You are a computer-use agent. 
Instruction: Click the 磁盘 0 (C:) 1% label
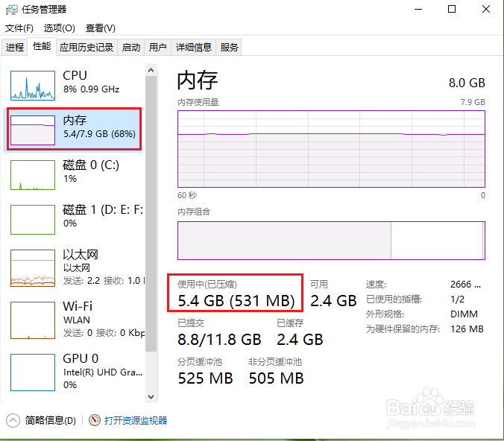click(91, 171)
